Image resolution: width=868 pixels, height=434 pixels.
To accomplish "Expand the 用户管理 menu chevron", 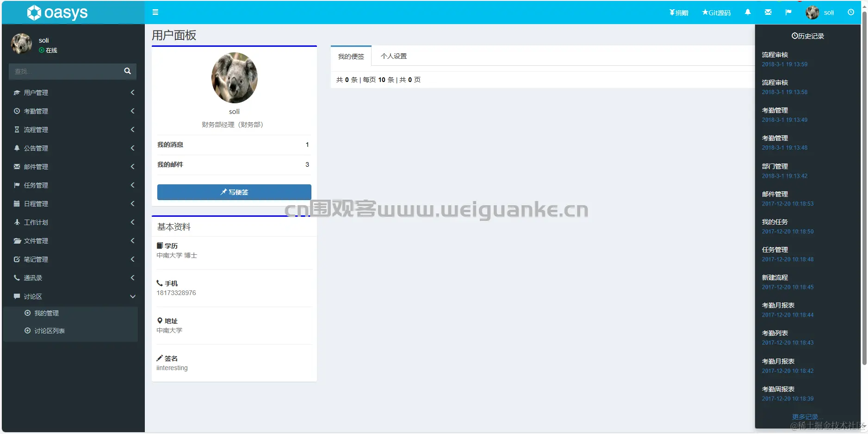I will coord(133,93).
